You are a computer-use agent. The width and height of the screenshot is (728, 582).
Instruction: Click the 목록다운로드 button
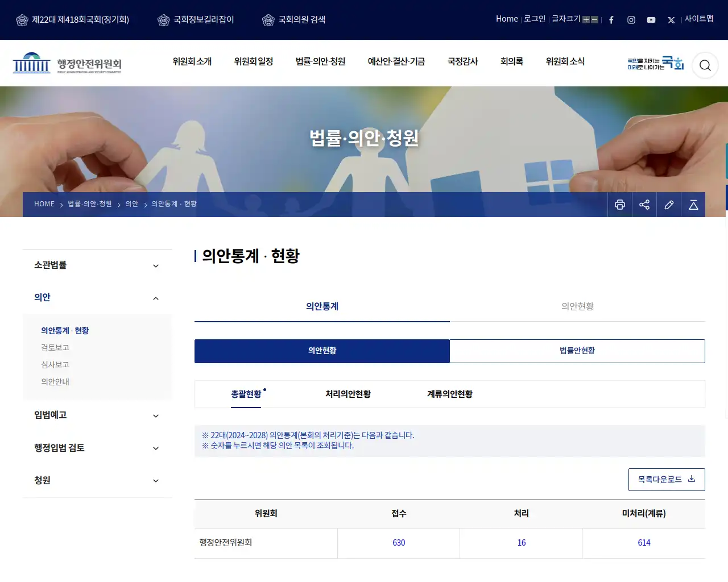click(667, 480)
